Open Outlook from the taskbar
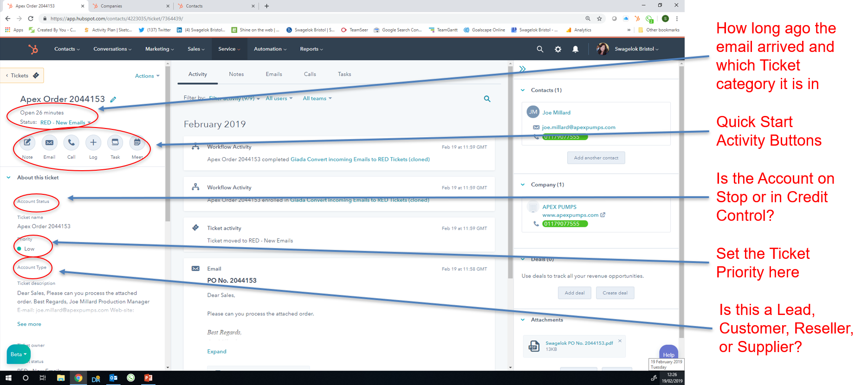Screen dimensions: 868x385 tap(113, 378)
